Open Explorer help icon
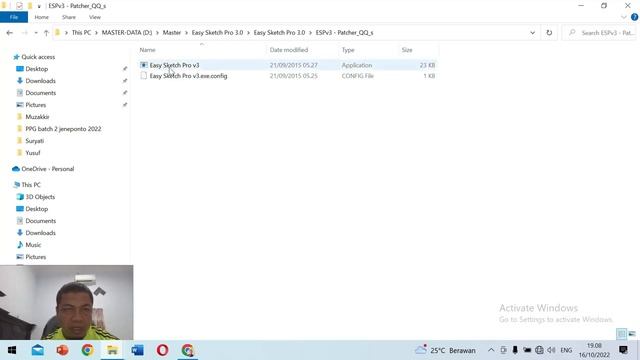Viewport: 640px width, 360px height. pos(634,17)
